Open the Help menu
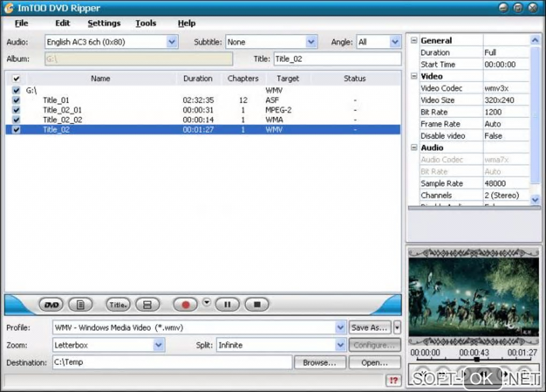 pos(187,24)
